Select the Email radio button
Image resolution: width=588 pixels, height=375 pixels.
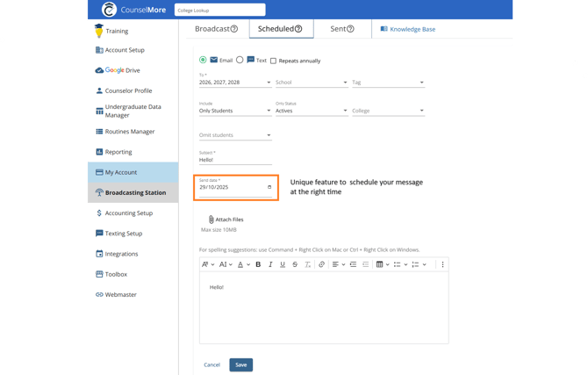click(x=203, y=61)
